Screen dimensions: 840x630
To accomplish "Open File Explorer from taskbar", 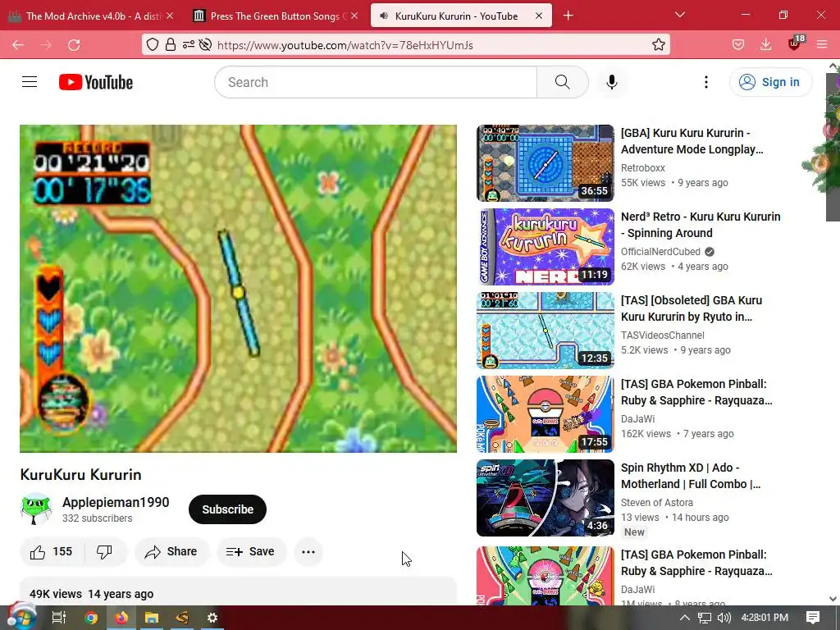I will click(x=152, y=618).
